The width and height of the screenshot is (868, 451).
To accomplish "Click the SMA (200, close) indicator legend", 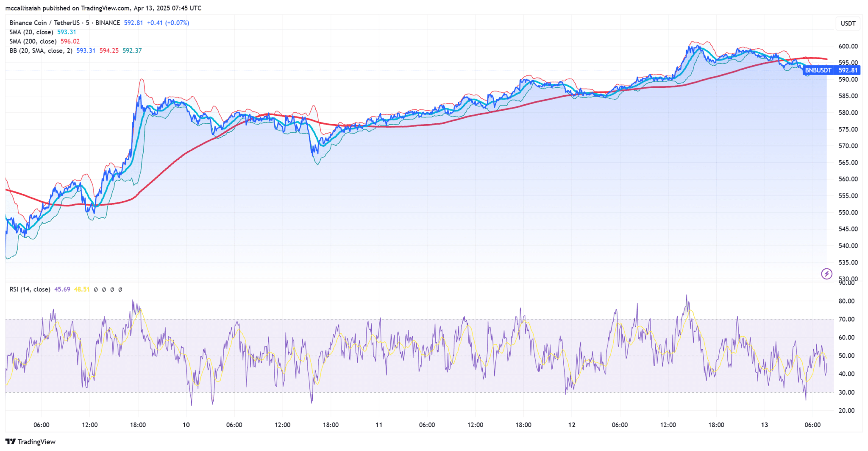I will [x=33, y=42].
